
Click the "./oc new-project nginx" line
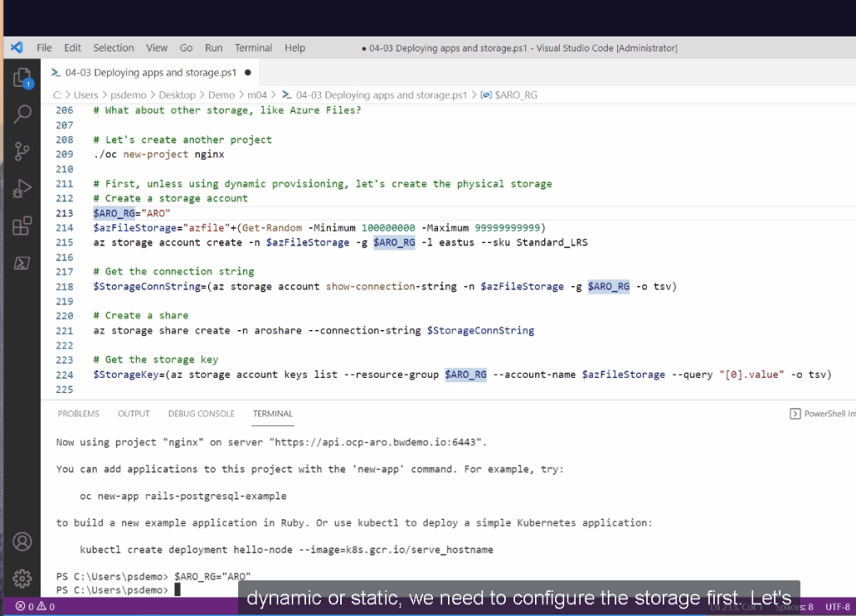coord(159,155)
